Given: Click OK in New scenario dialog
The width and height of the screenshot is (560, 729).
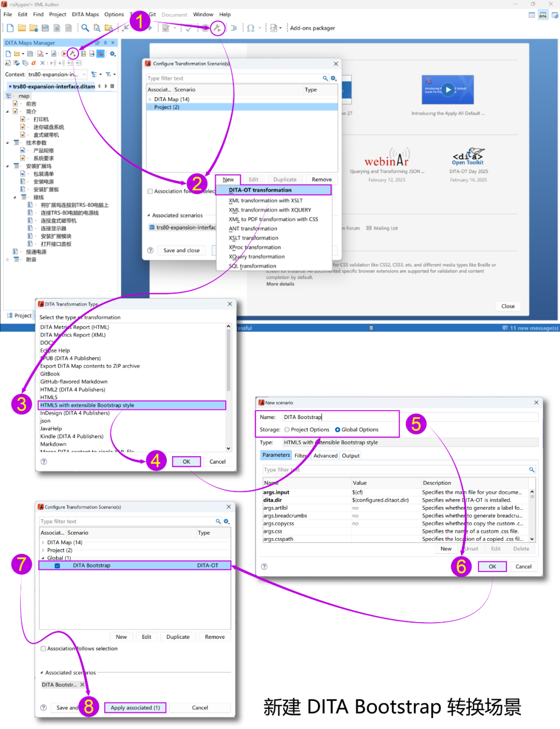Looking at the screenshot, I should (492, 567).
